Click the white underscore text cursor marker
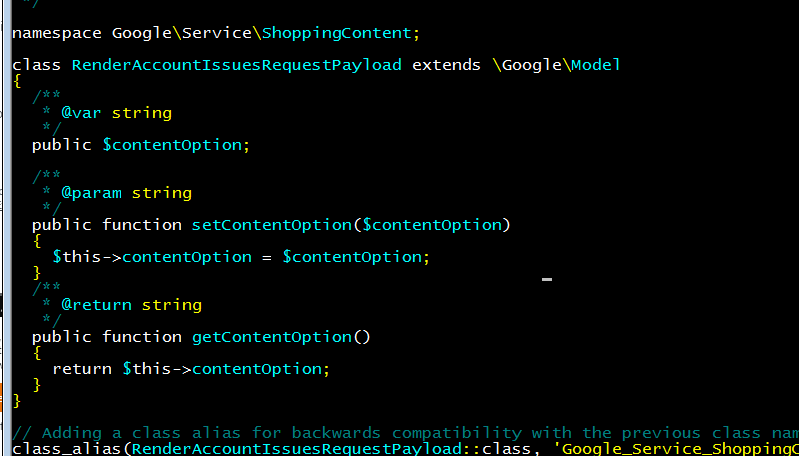799x456 pixels. tap(547, 279)
